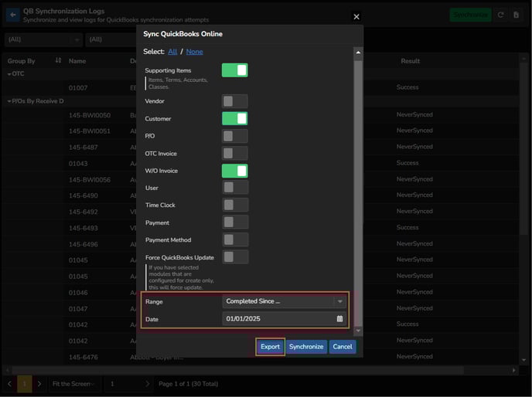The width and height of the screenshot is (532, 397).
Task: Select row 145-6496
Action: (x=84, y=244)
